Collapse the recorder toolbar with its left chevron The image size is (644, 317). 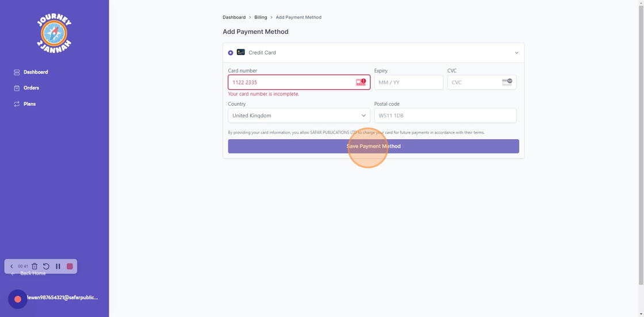tap(11, 266)
